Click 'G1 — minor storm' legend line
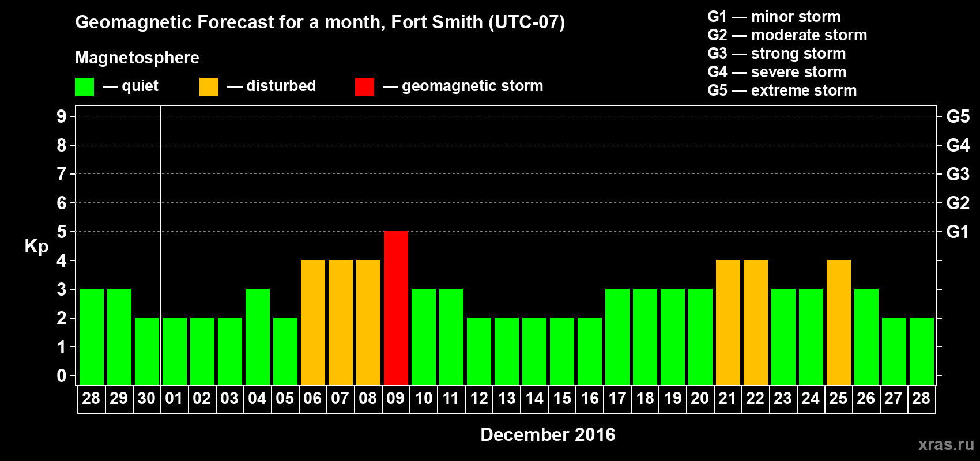Screen dimensions: 980x461 point(774,17)
